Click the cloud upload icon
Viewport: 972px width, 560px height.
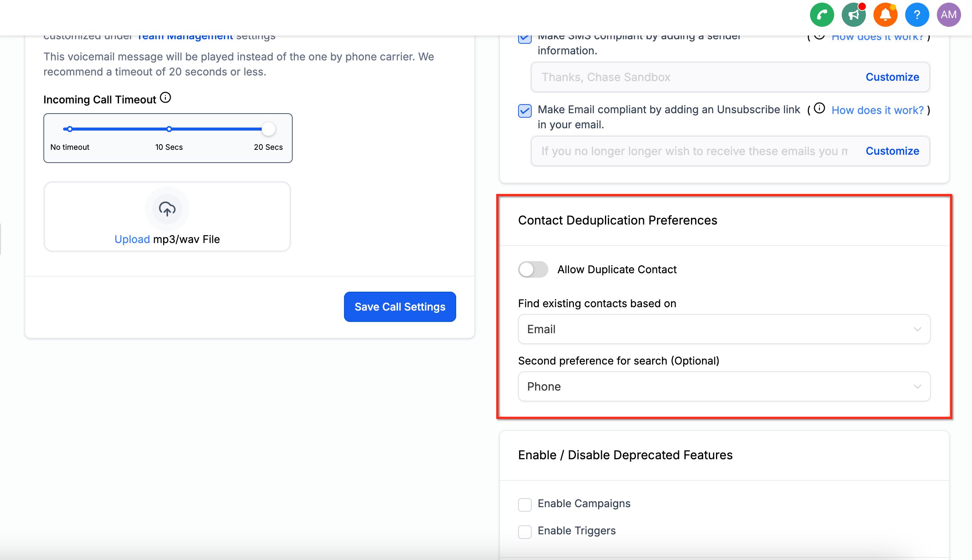coord(167,209)
